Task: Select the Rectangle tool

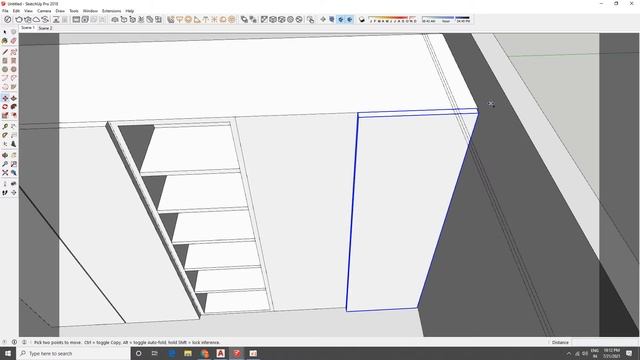Action: click(x=5, y=60)
